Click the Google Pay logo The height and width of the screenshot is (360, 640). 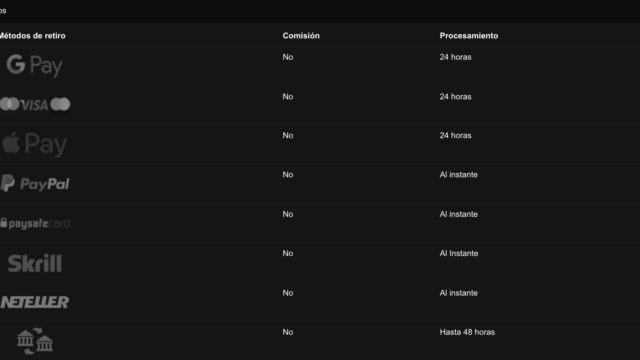pyautogui.click(x=34, y=65)
